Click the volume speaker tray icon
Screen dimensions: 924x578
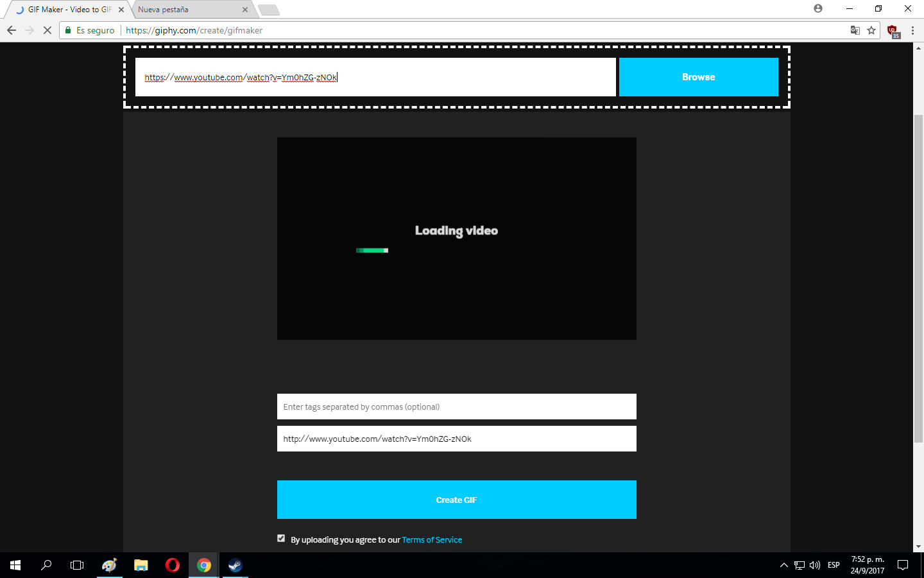(815, 565)
